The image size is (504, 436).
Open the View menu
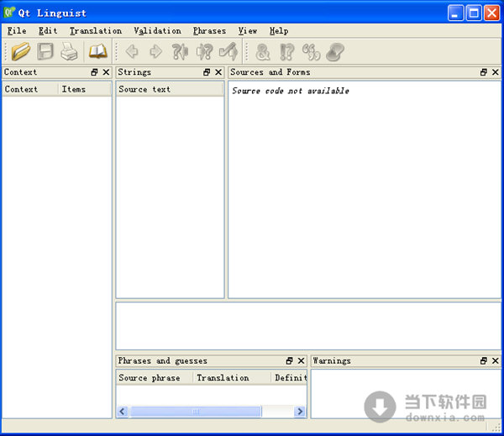click(x=248, y=31)
